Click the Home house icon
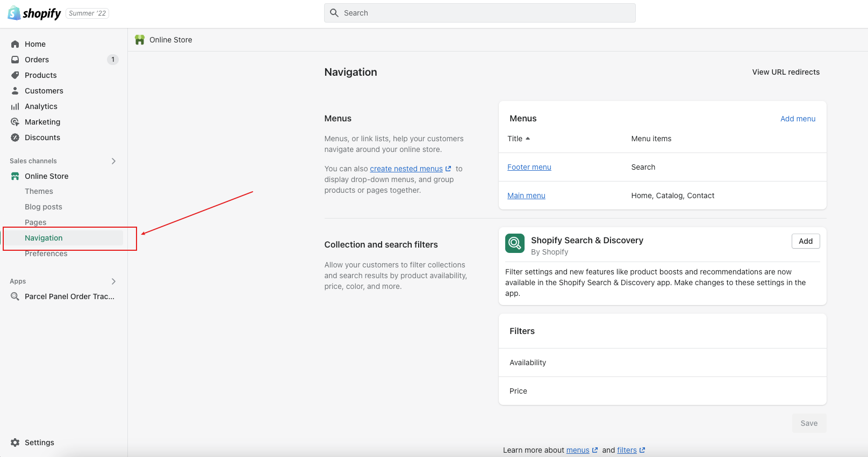 coord(15,44)
